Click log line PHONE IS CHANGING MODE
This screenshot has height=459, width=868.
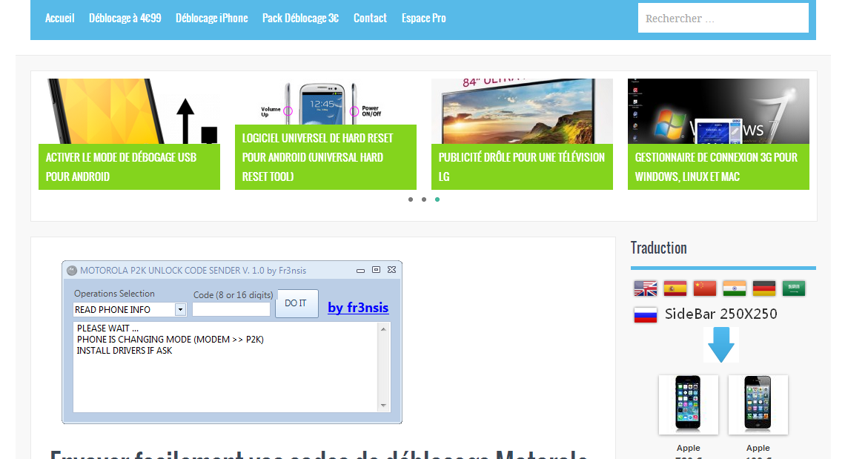tap(170, 340)
